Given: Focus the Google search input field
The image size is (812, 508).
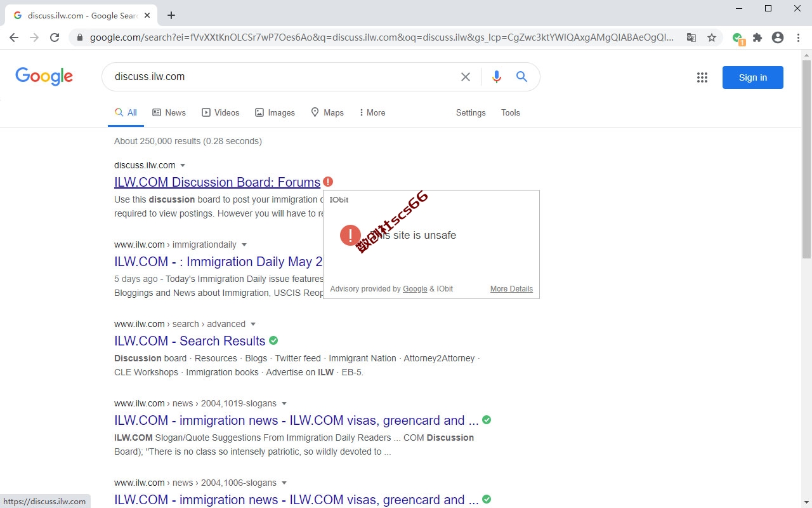Looking at the screenshot, I should pyautogui.click(x=284, y=77).
